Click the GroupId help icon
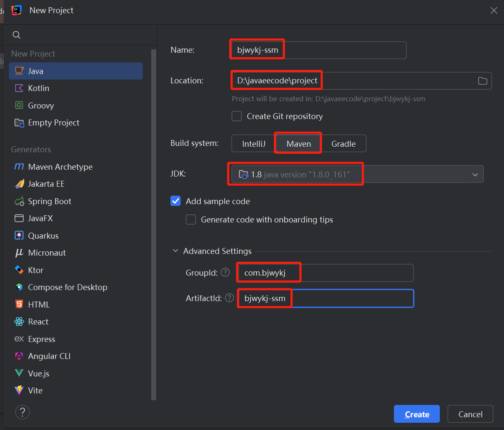Image resolution: width=504 pixels, height=430 pixels. [225, 272]
